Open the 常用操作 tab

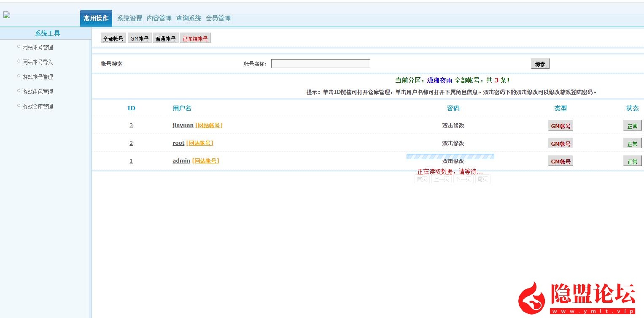pyautogui.click(x=96, y=18)
